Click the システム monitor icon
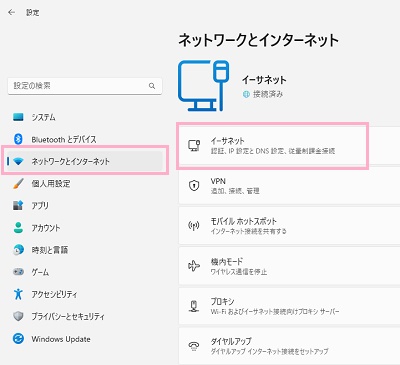 [18, 117]
